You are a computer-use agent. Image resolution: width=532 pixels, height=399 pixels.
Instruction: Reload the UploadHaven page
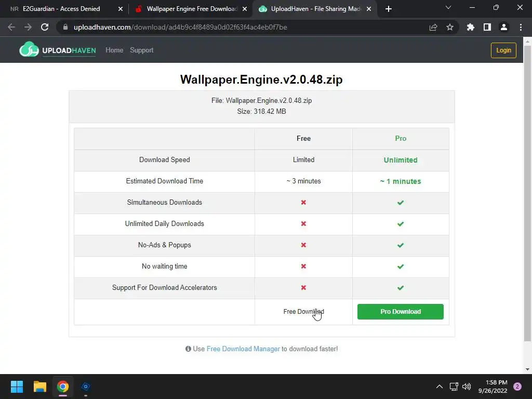point(45,27)
